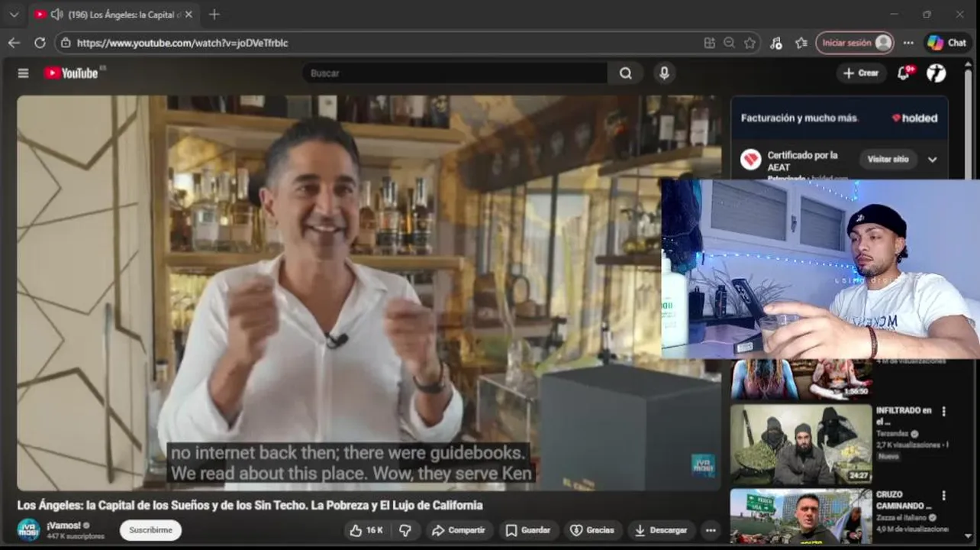The image size is (980, 550).
Task: Go to the YouTube home logo
Action: [71, 73]
